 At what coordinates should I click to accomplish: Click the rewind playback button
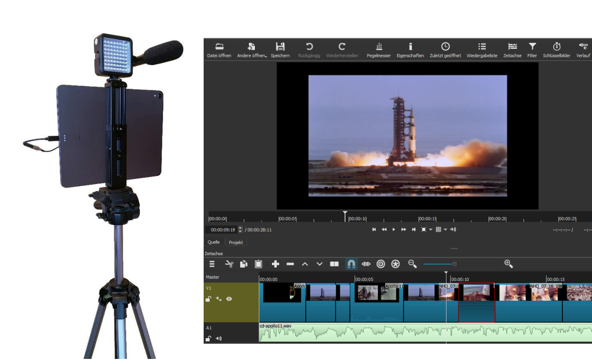[384, 229]
